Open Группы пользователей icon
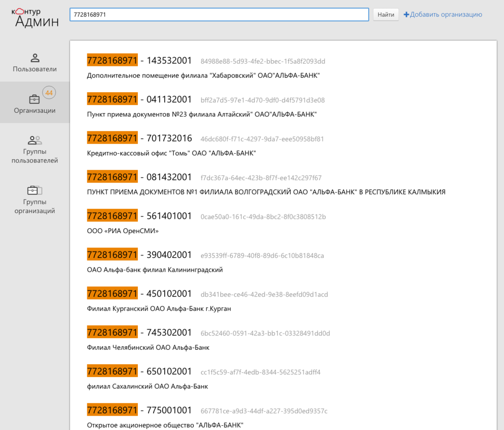 click(35, 140)
